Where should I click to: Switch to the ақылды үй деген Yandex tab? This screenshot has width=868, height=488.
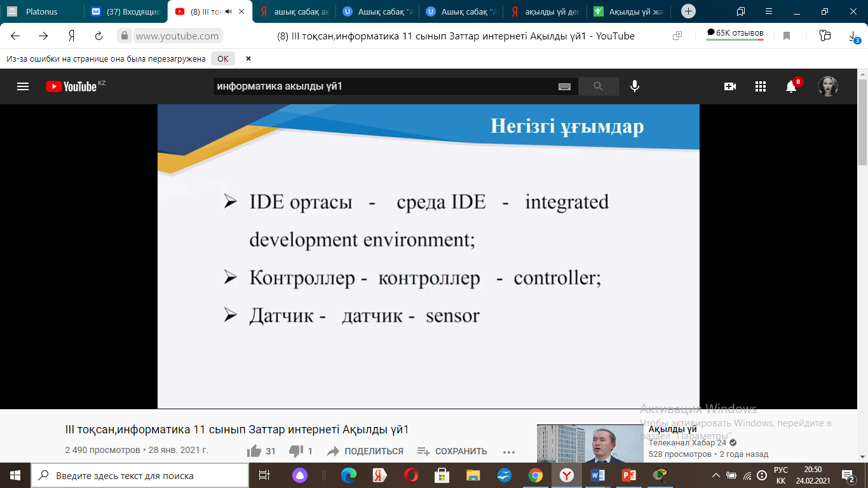point(546,11)
